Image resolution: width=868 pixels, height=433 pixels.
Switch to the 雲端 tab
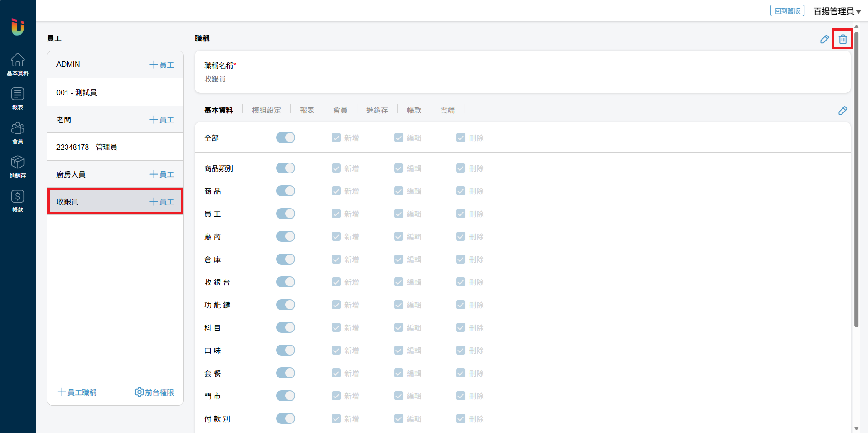point(447,110)
